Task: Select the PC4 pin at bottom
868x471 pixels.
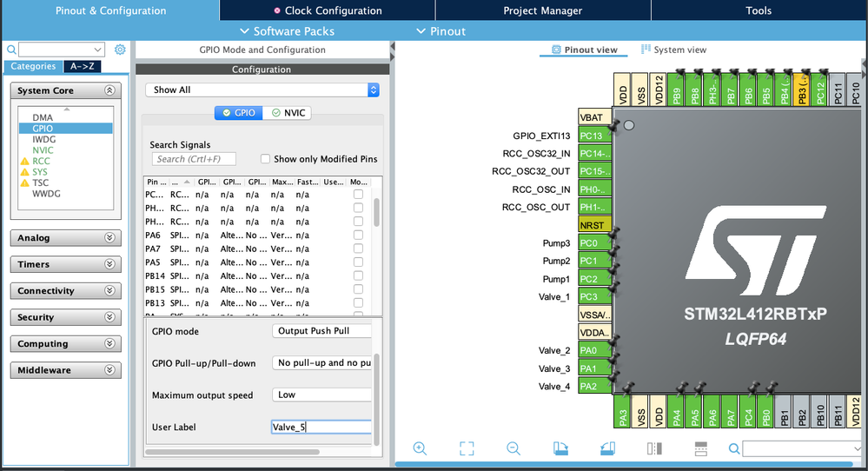Action: coord(748,411)
